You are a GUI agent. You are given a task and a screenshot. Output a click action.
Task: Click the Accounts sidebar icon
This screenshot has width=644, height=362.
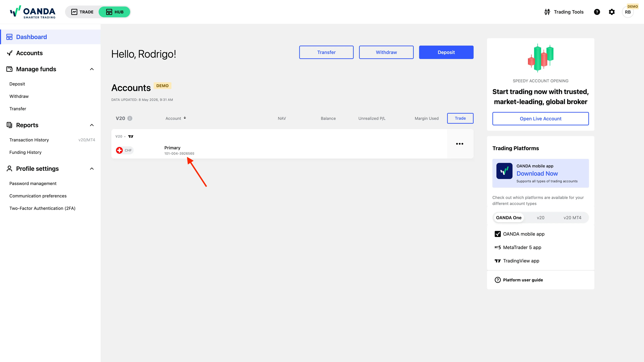click(10, 53)
